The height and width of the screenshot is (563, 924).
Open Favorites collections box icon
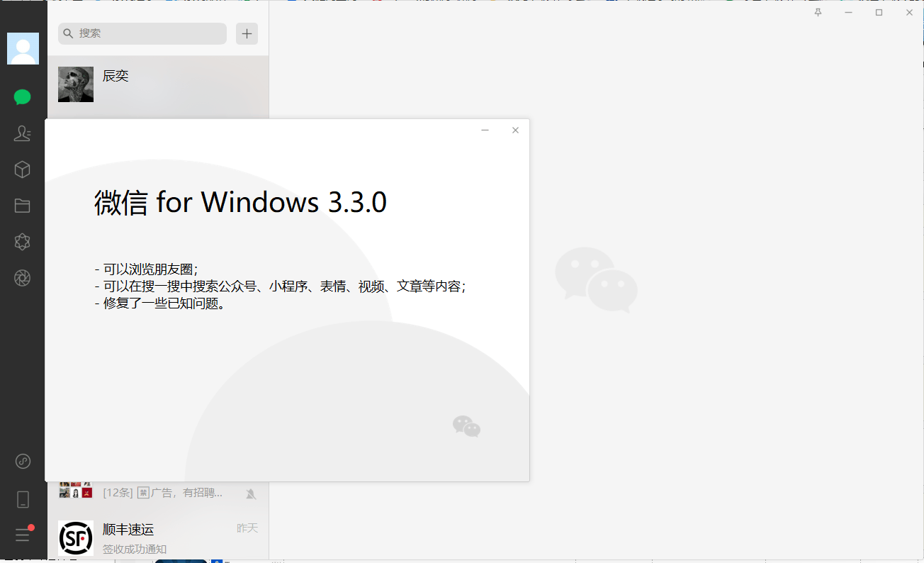22,169
